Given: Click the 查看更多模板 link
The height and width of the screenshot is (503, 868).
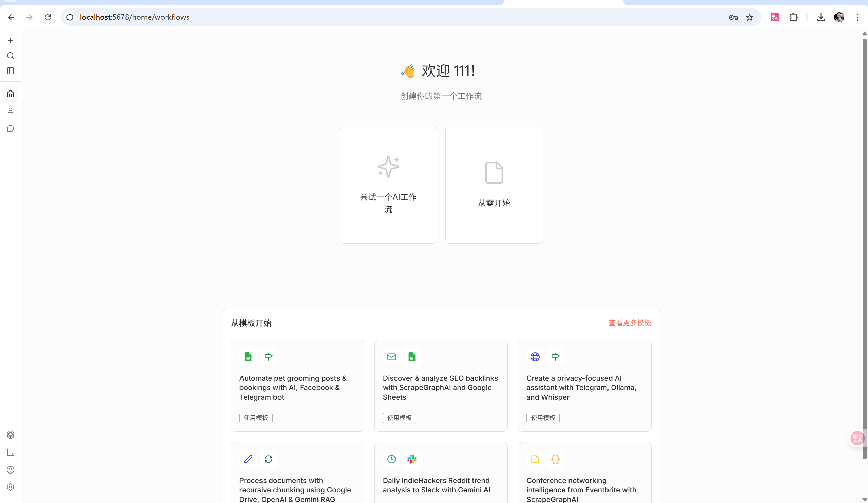Looking at the screenshot, I should [x=630, y=323].
